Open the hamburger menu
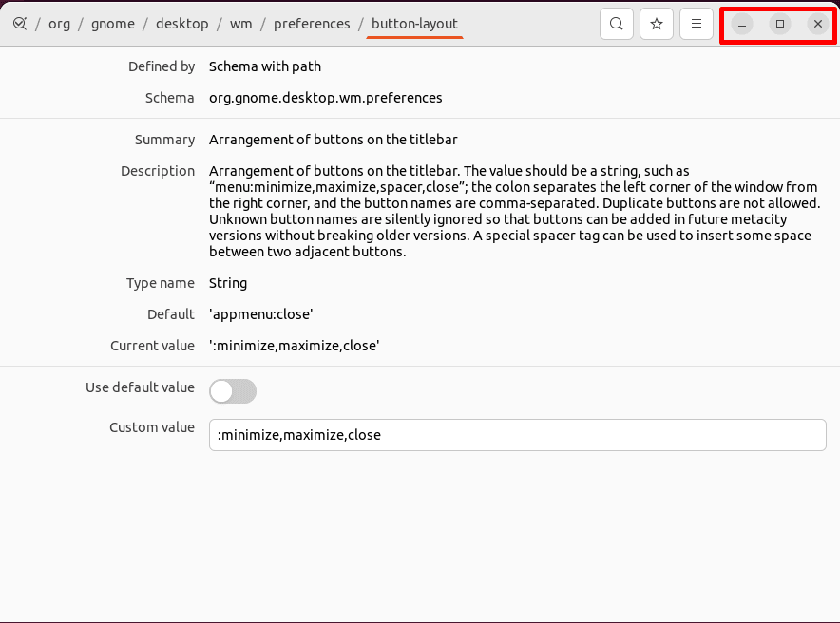 tap(696, 24)
